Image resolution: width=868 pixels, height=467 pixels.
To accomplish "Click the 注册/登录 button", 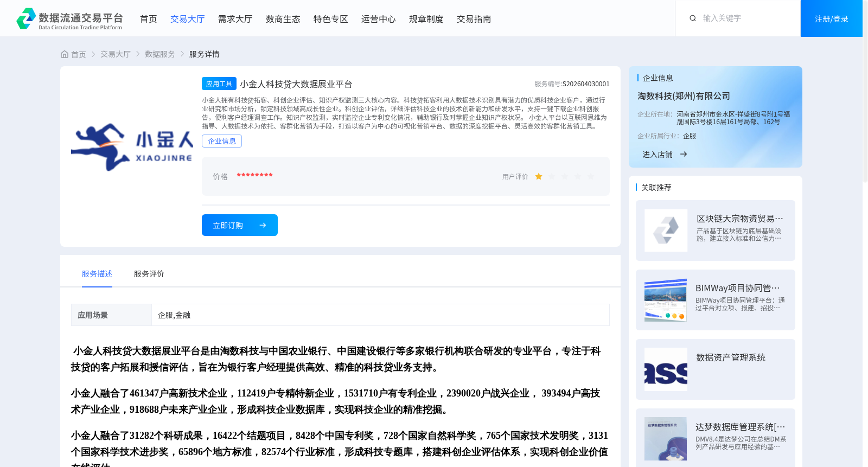I will pyautogui.click(x=832, y=18).
